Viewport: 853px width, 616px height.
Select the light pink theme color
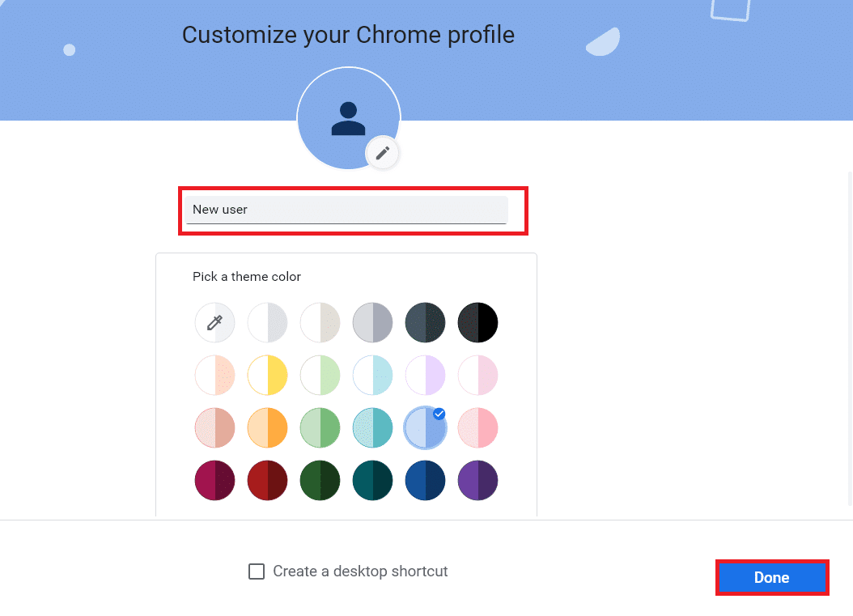[477, 375]
